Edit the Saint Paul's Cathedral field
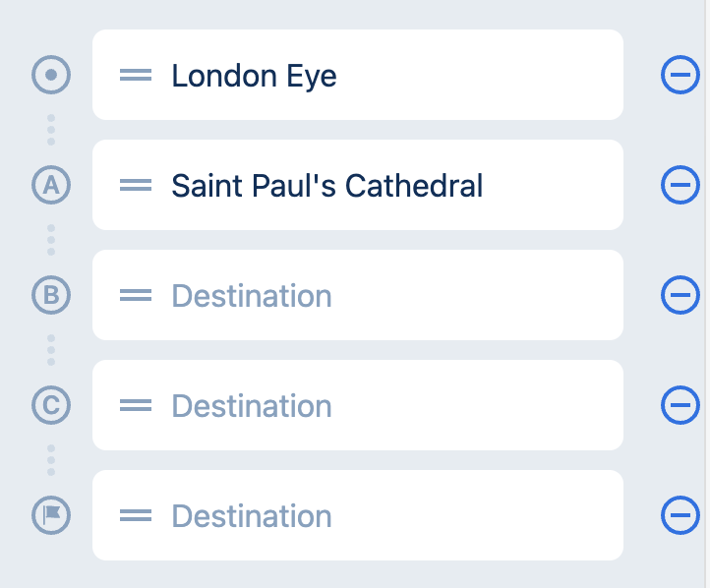710x588 pixels. pyautogui.click(x=358, y=185)
